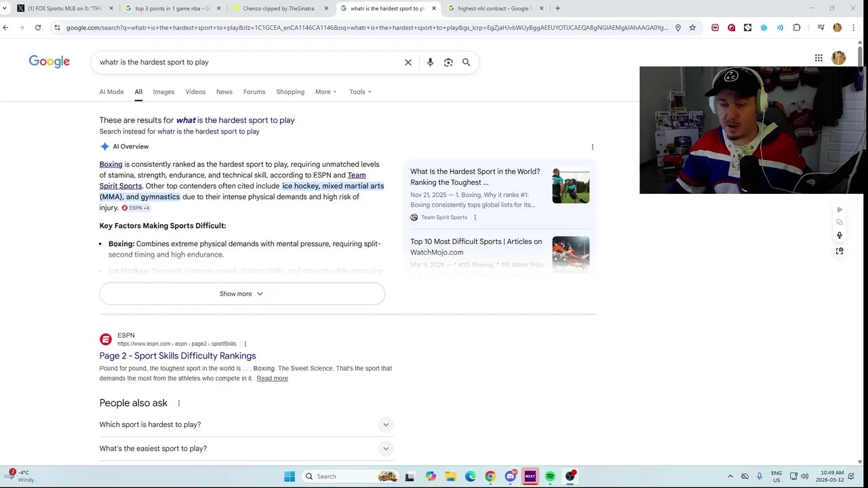
Task: Open the Google apps grid
Action: pyautogui.click(x=818, y=58)
